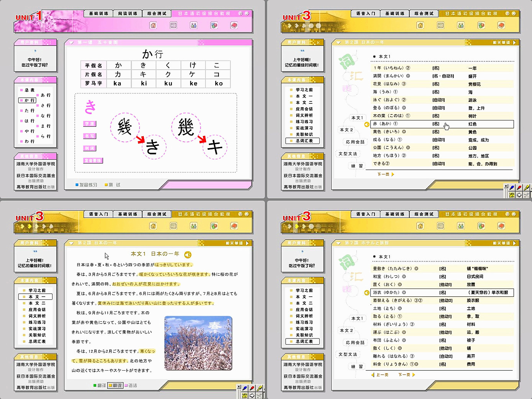The height and width of the screenshot is (399, 532).
Task: Open 相关单词 arrow in the 本文1 reading window
Action: [247, 243]
